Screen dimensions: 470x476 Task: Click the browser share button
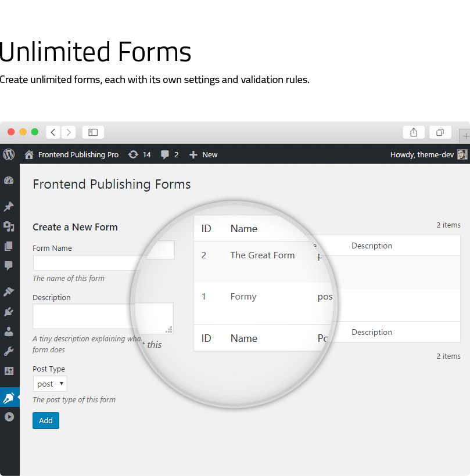pos(414,132)
